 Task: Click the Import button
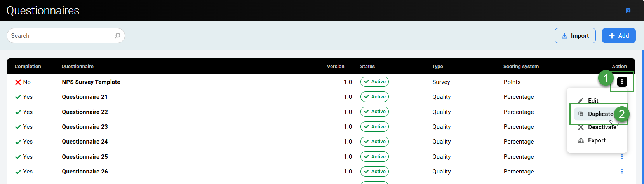[575, 36]
